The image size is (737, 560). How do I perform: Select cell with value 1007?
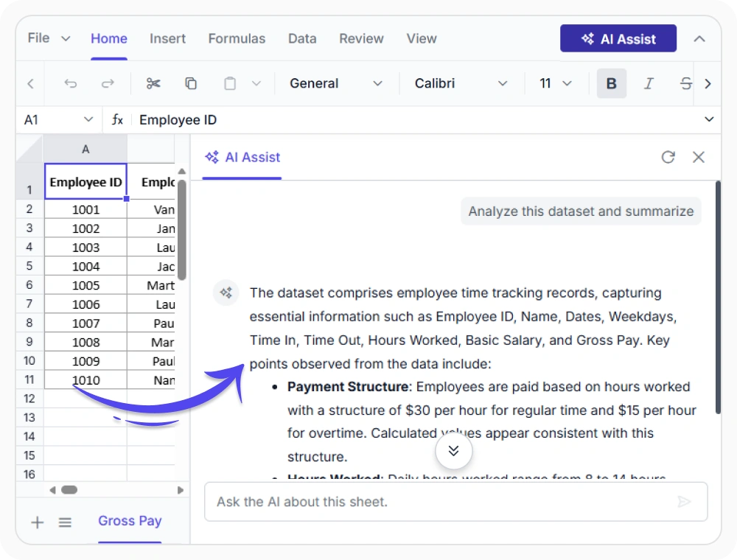(85, 323)
